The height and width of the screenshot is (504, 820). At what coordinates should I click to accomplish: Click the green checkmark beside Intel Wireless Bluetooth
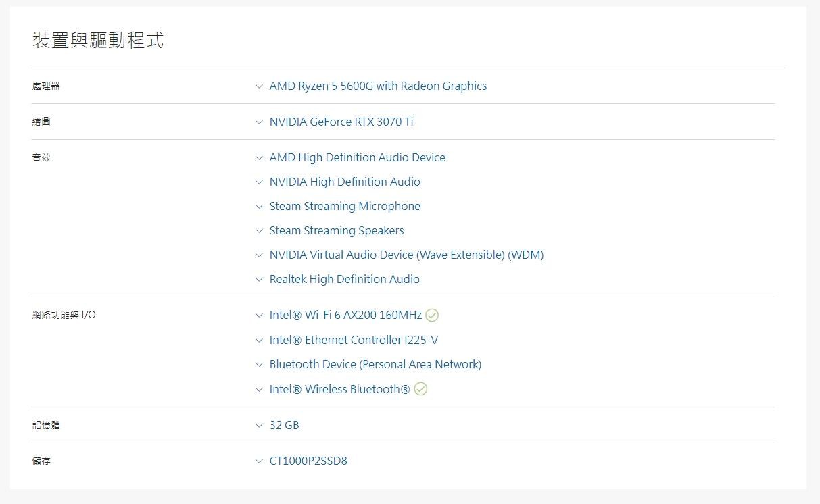click(x=420, y=389)
